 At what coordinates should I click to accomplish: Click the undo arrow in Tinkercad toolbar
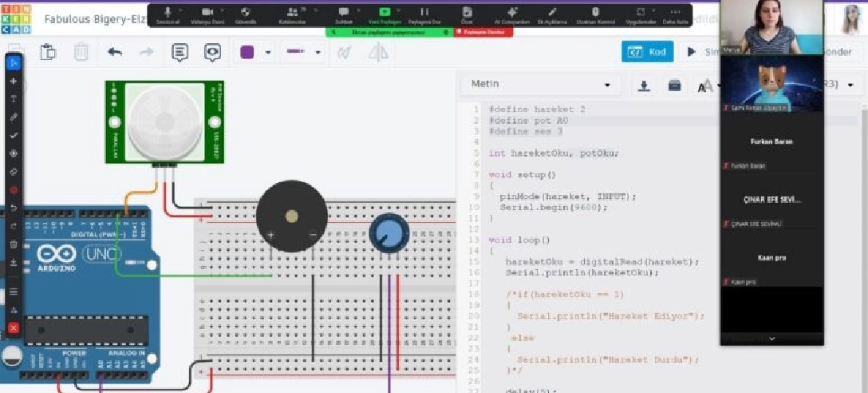[x=115, y=53]
